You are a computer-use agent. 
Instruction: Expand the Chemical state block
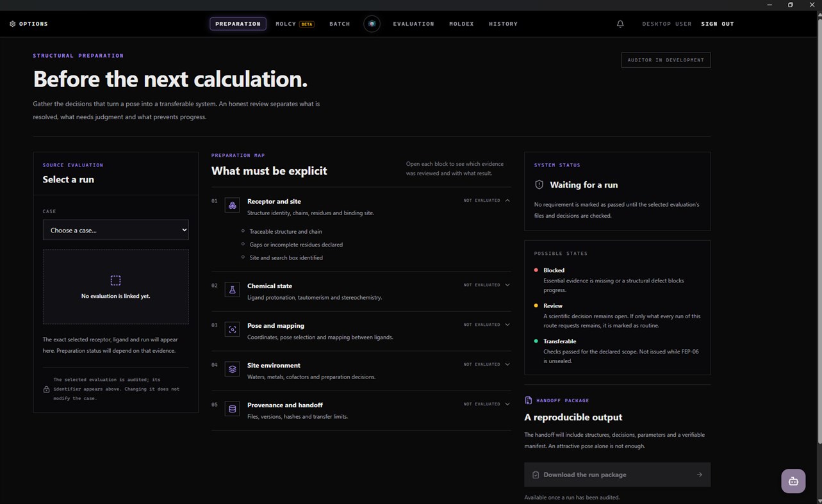[507, 285]
